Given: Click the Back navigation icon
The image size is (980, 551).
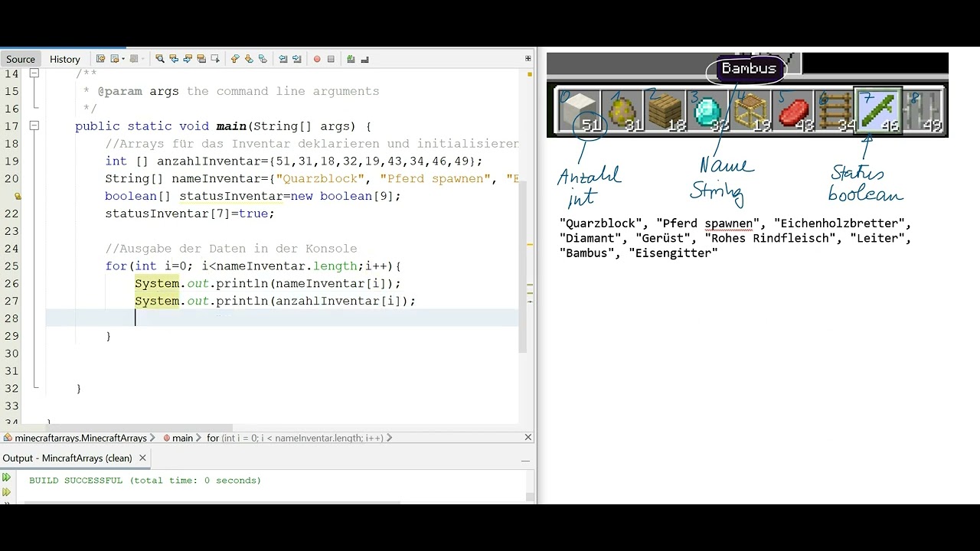Looking at the screenshot, I should [114, 59].
